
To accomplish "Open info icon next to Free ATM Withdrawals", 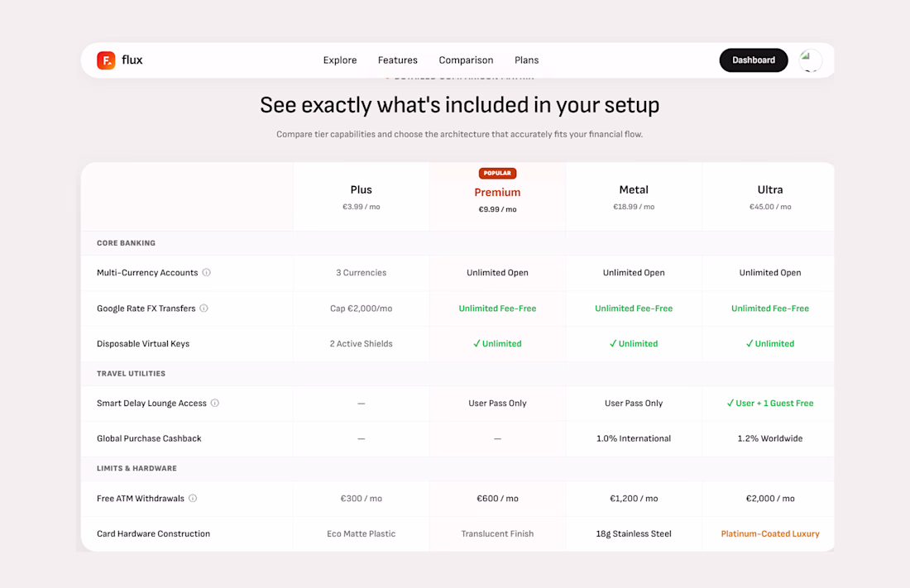I will [193, 498].
